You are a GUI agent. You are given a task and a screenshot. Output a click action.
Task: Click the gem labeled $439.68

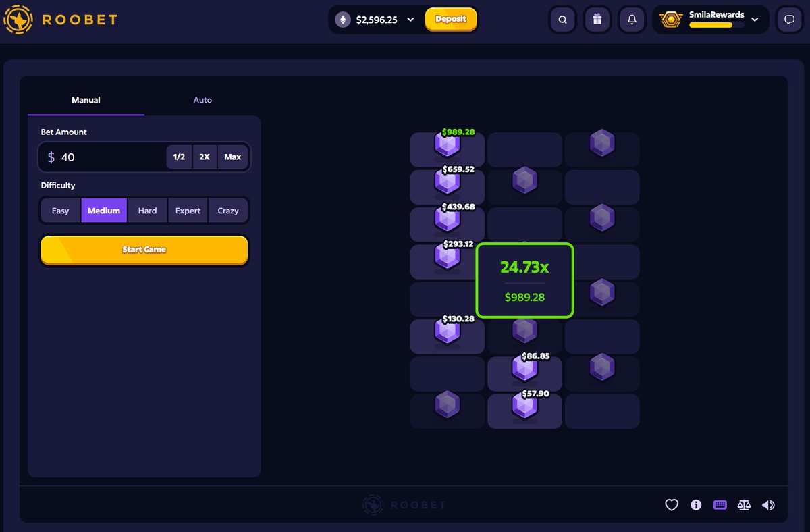[447, 219]
